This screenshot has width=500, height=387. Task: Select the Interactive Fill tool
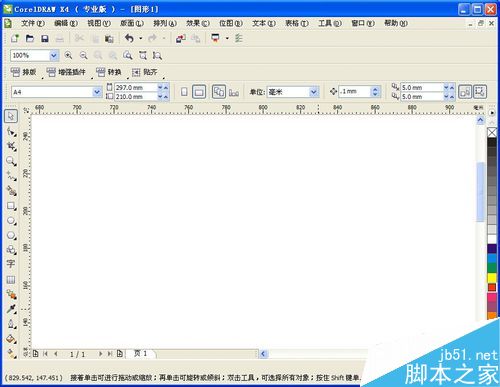click(x=11, y=353)
